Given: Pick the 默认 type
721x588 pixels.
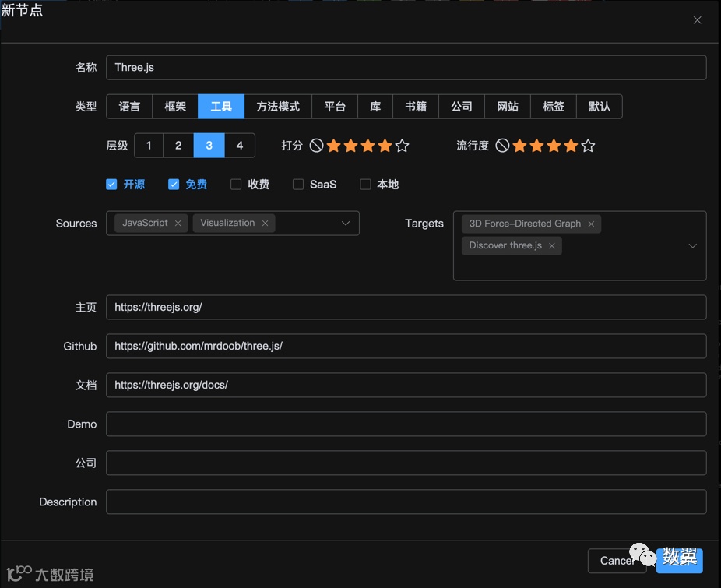Looking at the screenshot, I should pos(600,106).
